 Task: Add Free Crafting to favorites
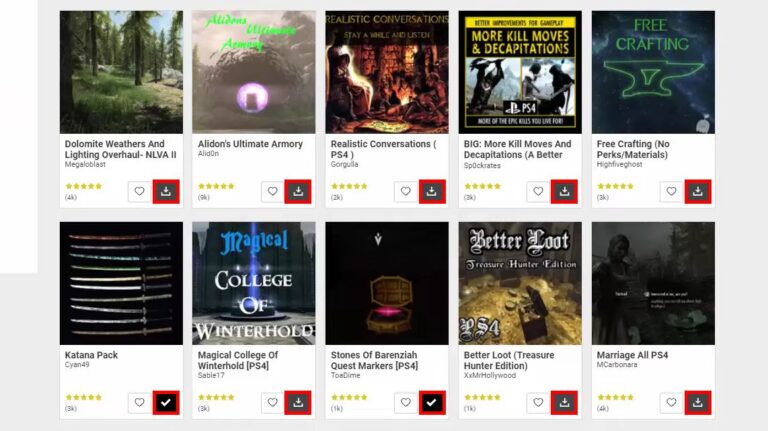tap(671, 192)
